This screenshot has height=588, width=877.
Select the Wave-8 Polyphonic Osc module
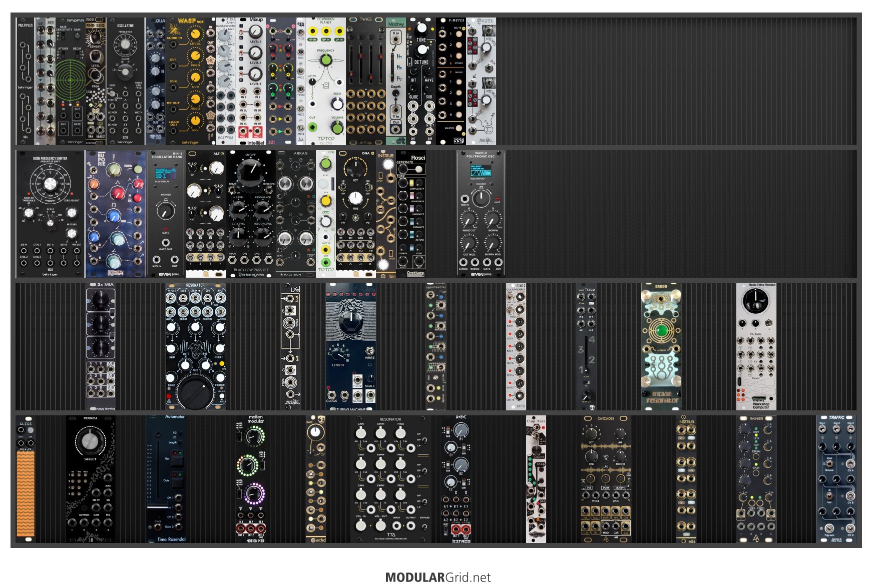point(481,214)
